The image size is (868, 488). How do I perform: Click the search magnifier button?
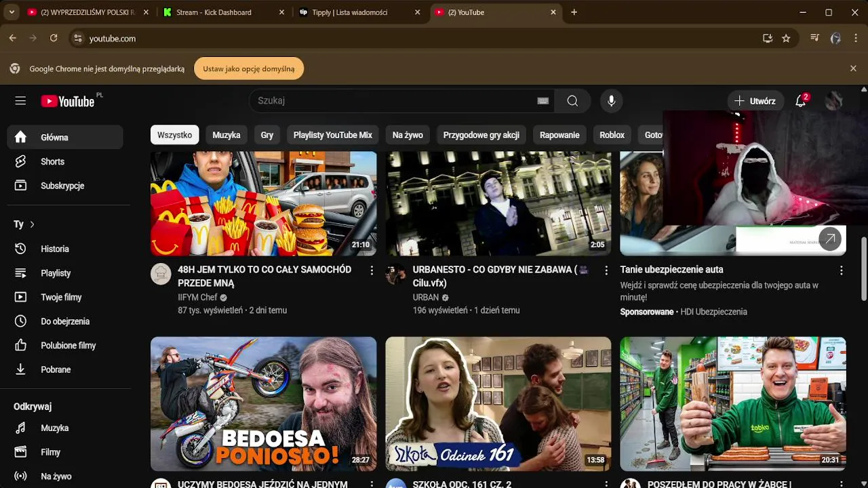[572, 101]
